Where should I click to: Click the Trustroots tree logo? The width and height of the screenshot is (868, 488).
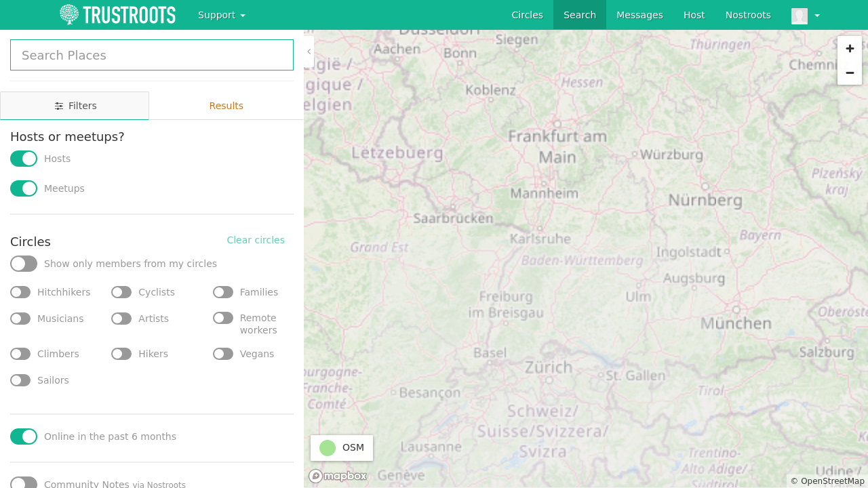(x=117, y=15)
